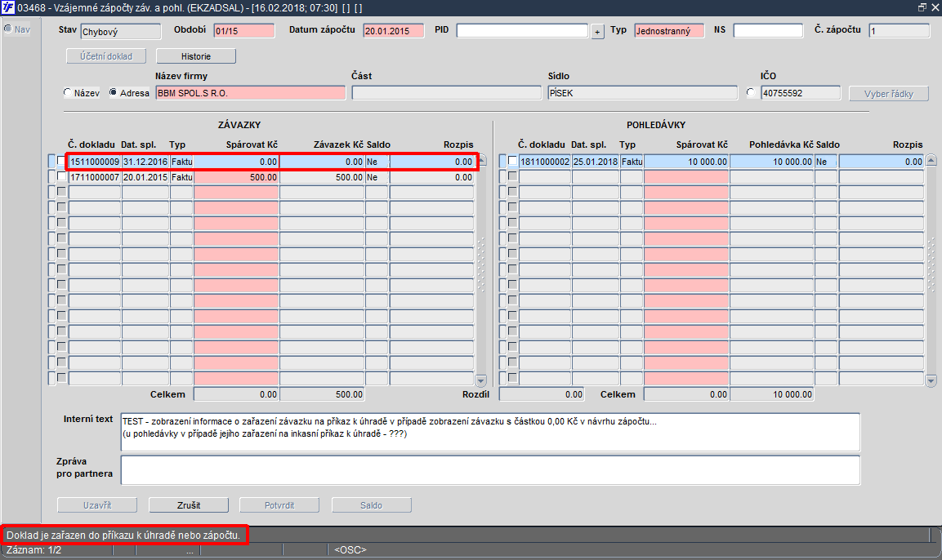This screenshot has height=560, width=942.
Task: Select the Adresa radio button
Action: click(x=113, y=92)
